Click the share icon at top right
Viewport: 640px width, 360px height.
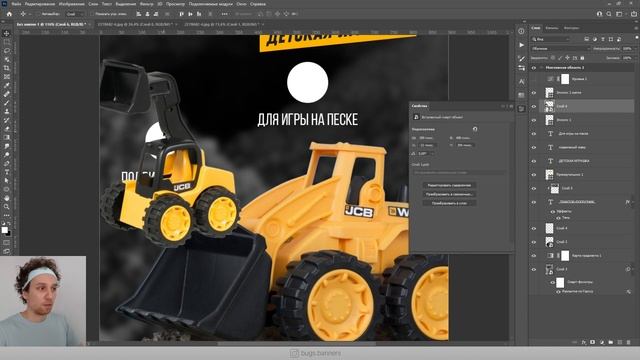(x=634, y=14)
